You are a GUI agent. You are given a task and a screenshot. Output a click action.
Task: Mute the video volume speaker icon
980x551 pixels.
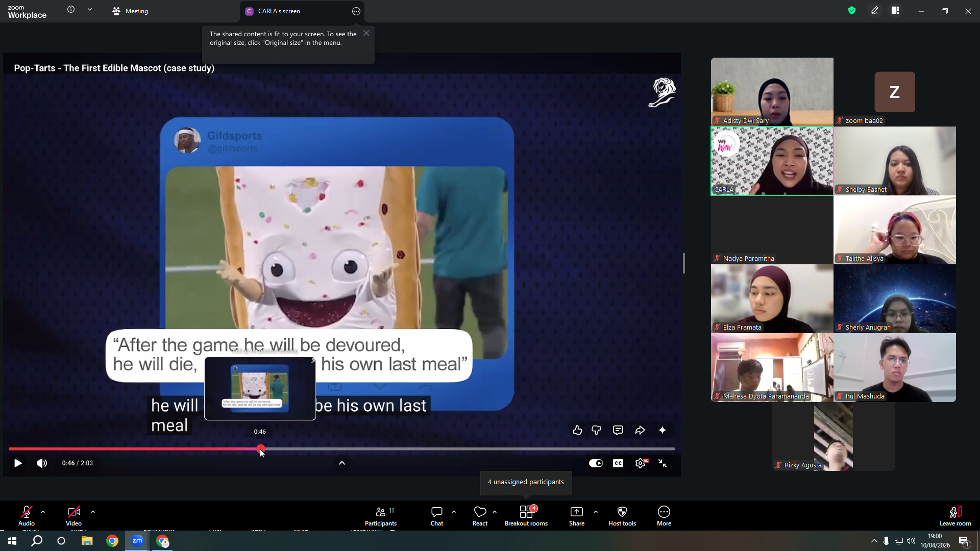tap(42, 463)
